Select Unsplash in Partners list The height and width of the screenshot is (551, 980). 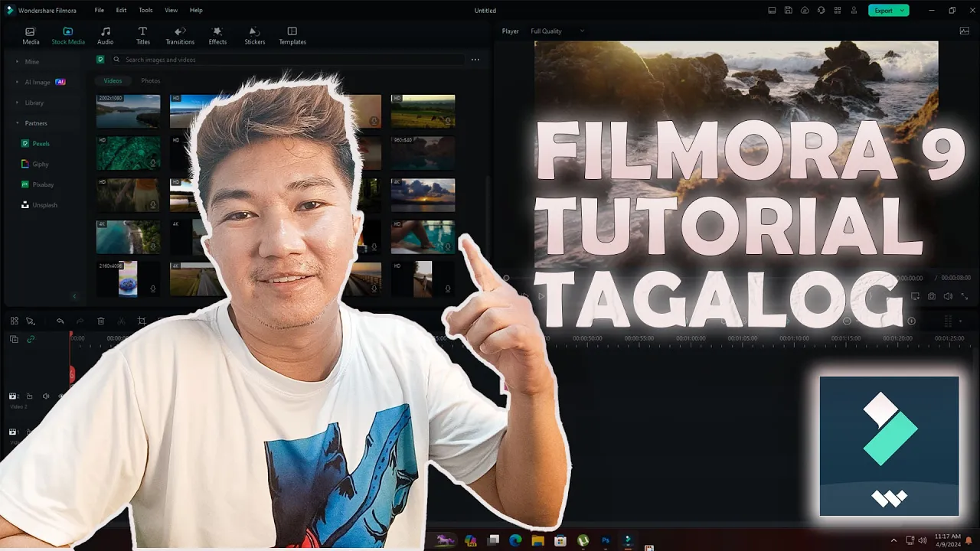point(40,205)
